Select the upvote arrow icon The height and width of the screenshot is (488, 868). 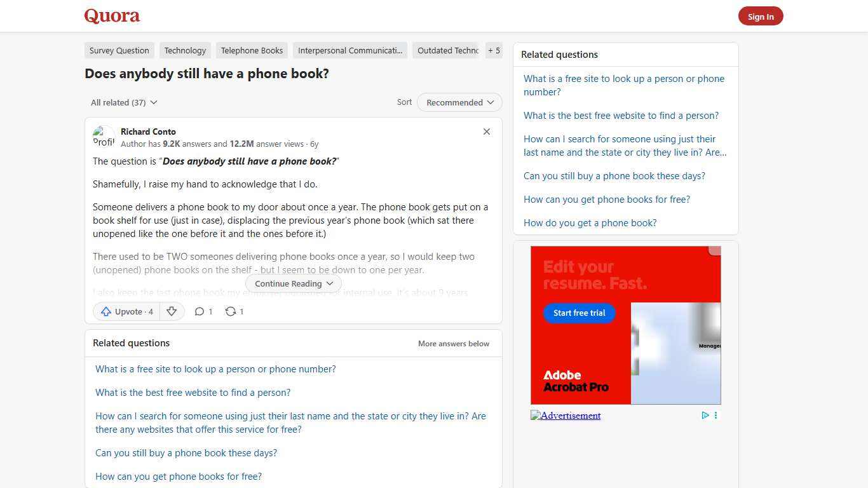(107, 311)
